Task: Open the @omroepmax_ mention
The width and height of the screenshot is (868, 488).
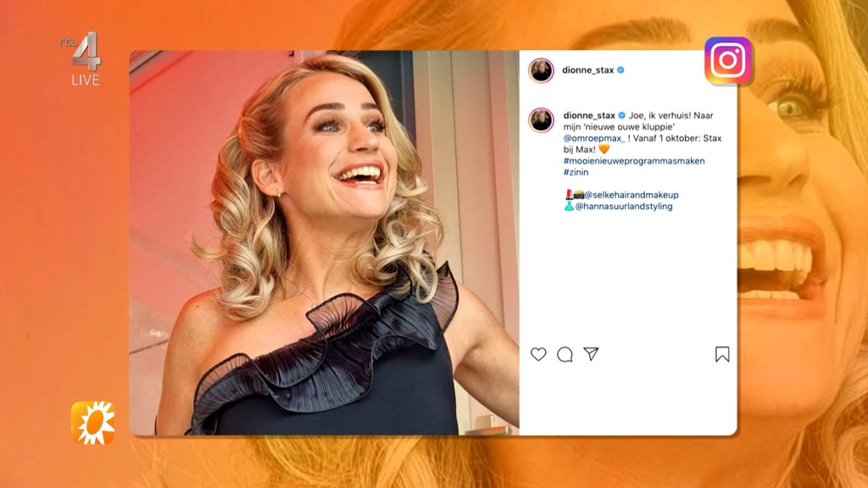Action: [594, 138]
